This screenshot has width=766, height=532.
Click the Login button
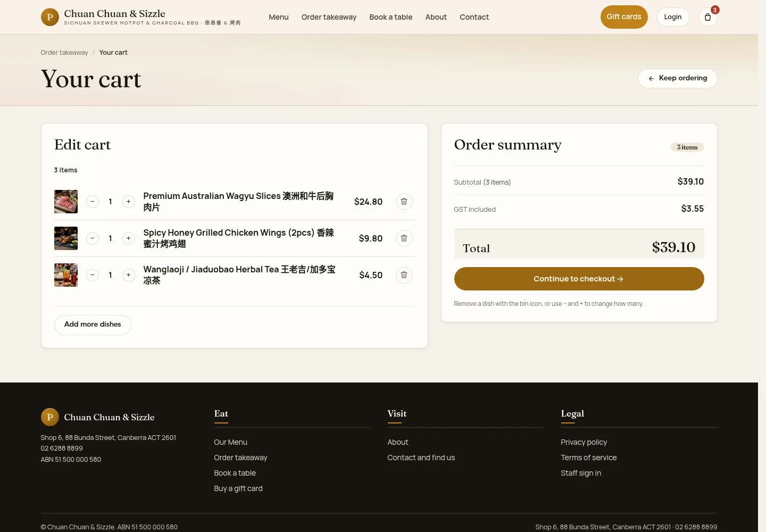point(673,17)
